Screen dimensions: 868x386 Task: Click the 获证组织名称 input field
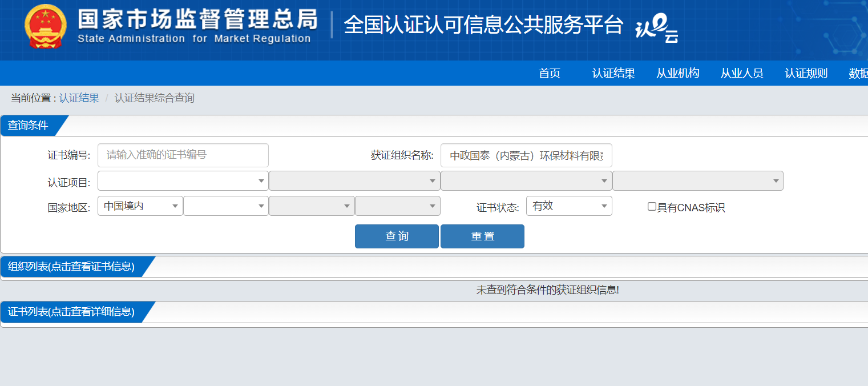[x=526, y=155]
